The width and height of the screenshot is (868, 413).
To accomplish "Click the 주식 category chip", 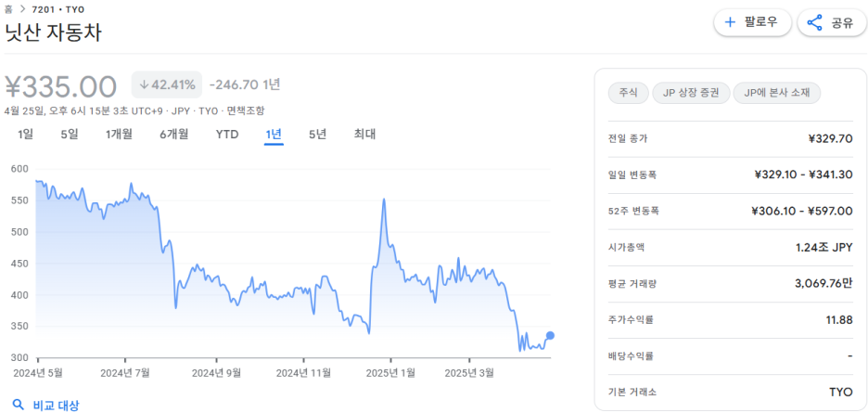I will point(629,93).
